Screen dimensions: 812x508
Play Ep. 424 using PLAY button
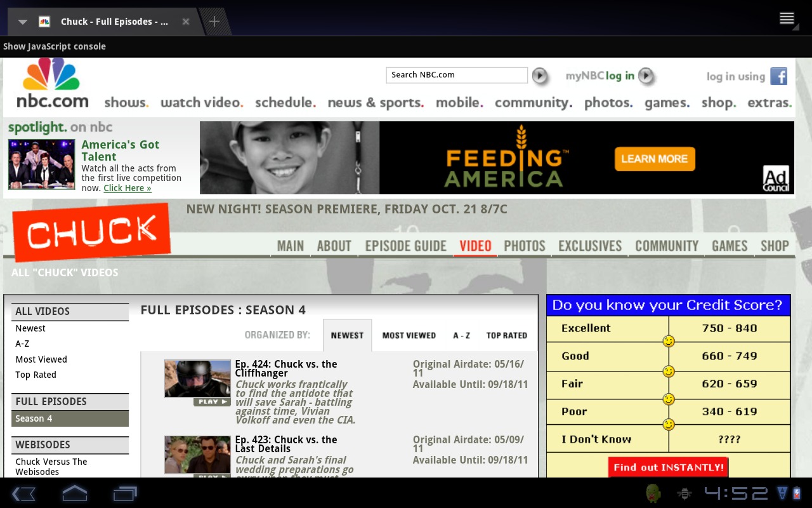coord(212,402)
